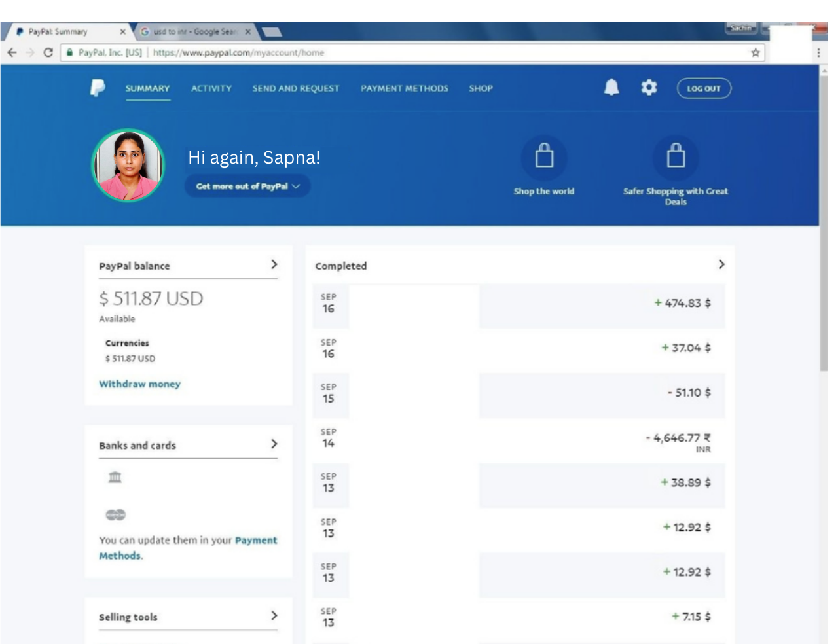The height and width of the screenshot is (644, 838).
Task: Go back with browser back arrow
Action: (12, 52)
